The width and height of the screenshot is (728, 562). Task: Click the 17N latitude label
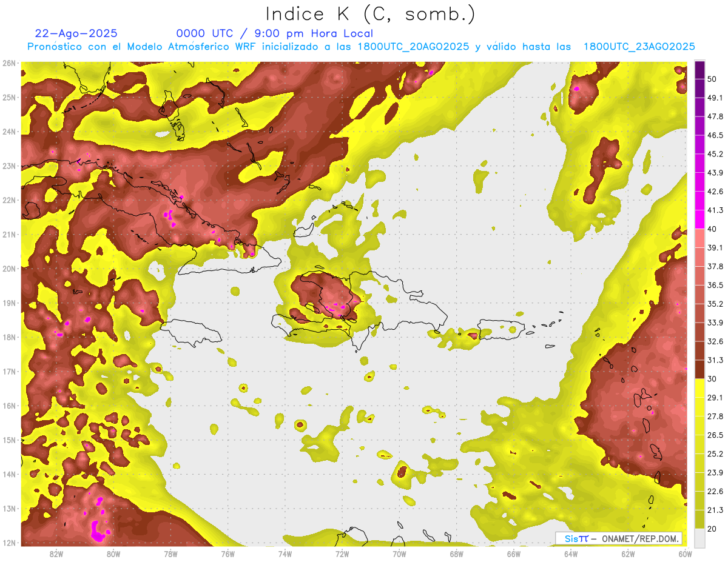pos(9,371)
